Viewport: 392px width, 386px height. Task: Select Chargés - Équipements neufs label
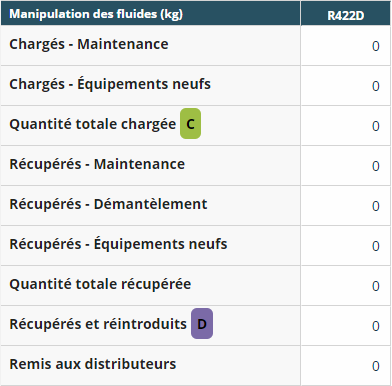[110, 84]
